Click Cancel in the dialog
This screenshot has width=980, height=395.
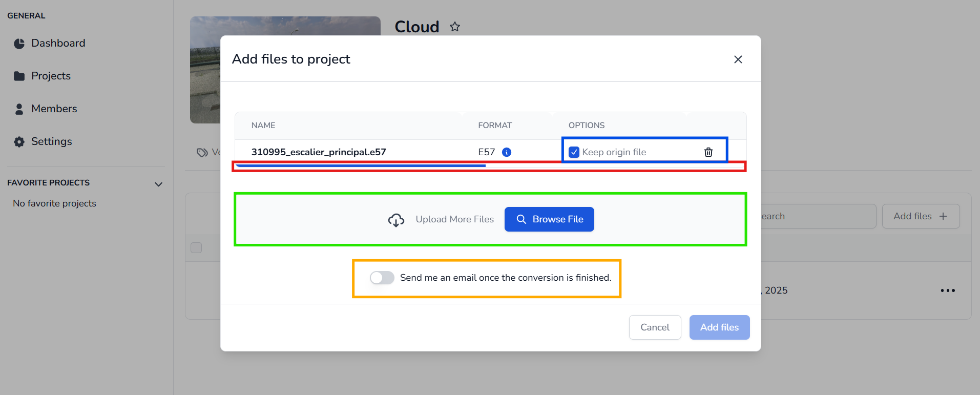click(655, 327)
